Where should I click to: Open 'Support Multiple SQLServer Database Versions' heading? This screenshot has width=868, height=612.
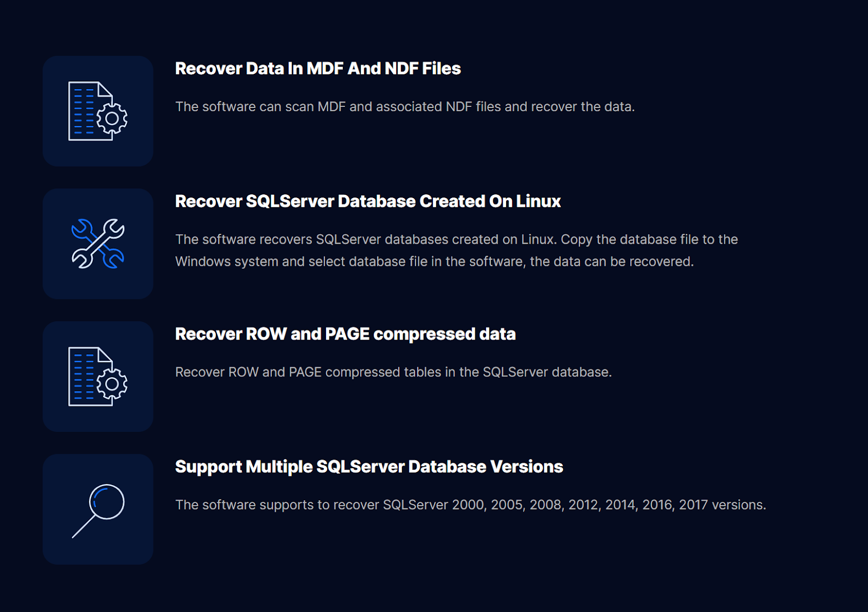click(369, 467)
